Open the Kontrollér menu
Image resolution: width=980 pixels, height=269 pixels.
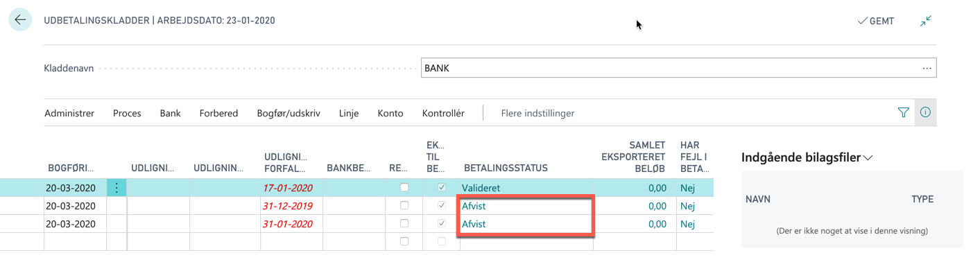(443, 113)
